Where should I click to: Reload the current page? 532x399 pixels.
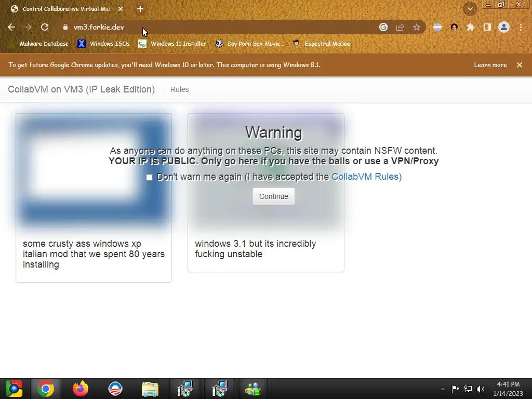point(45,27)
